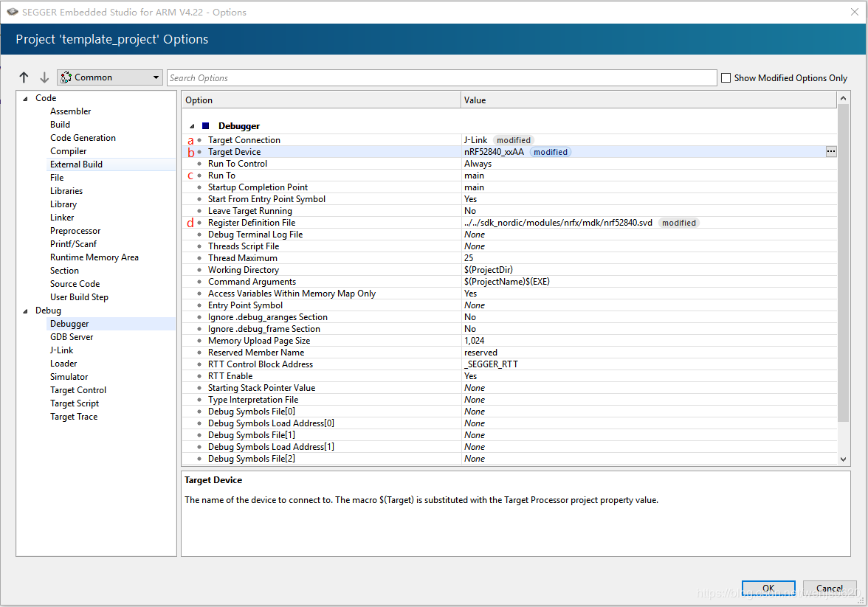
Task: Collapse the Debug tree category
Action: coord(25,311)
